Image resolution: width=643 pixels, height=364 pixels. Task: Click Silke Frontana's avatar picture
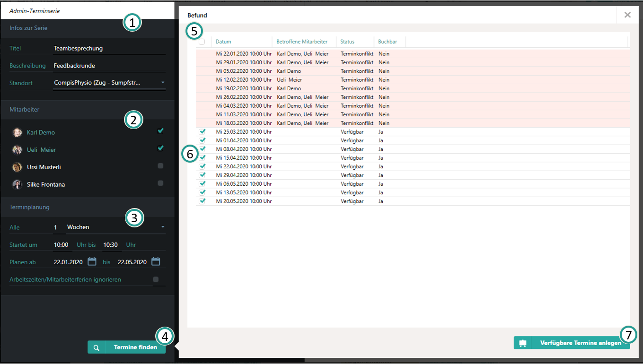click(17, 185)
